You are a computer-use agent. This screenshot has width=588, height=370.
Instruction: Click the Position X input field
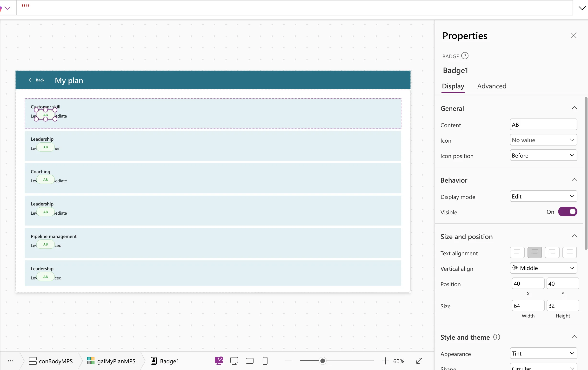click(x=528, y=283)
